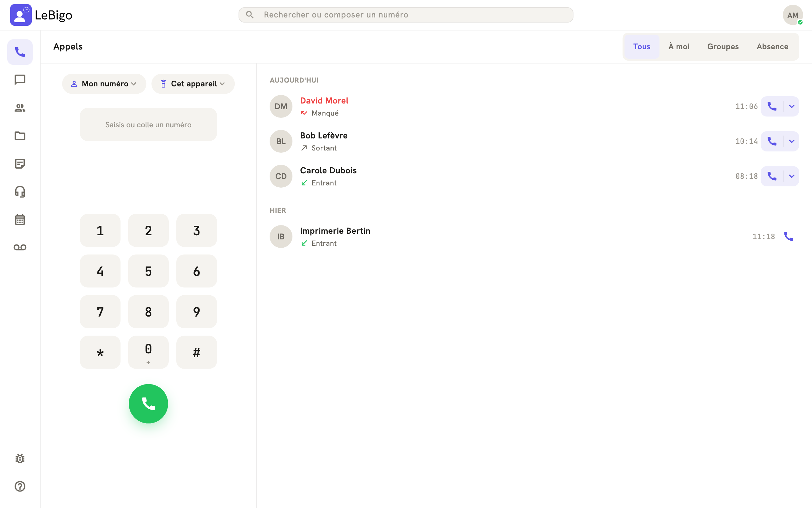Viewport: 812px width, 508px height.
Task: Open the headset support icon
Action: (x=20, y=191)
